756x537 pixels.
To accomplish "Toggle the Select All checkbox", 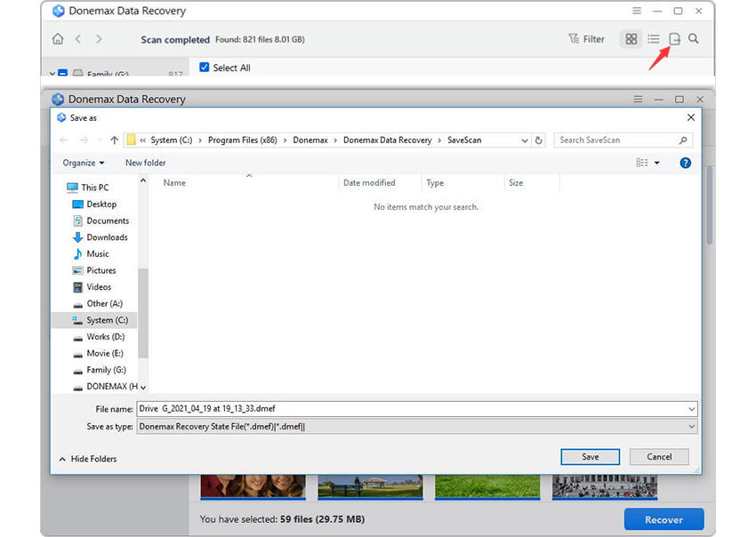I will click(x=205, y=68).
